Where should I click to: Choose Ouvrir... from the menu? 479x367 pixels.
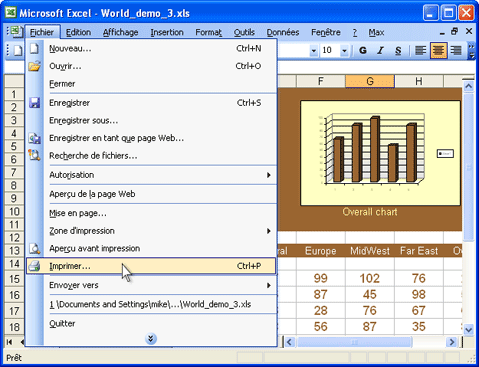point(151,66)
